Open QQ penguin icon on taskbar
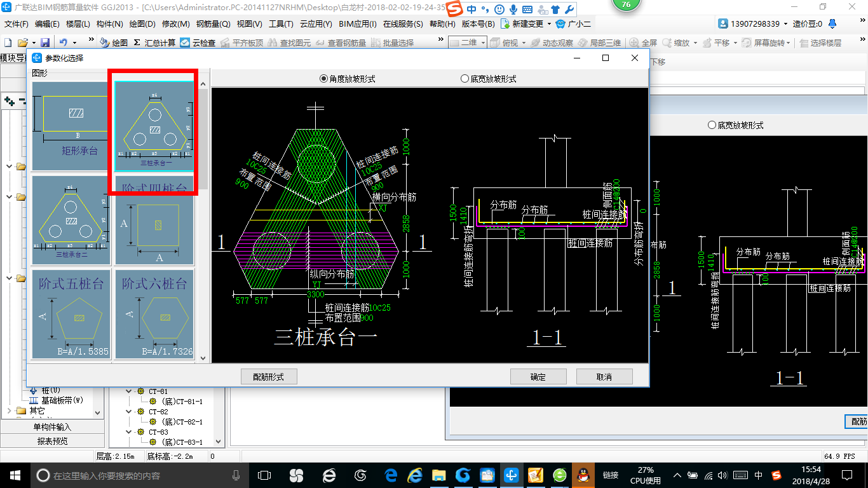Screen dimensions: 868x488 (584, 475)
